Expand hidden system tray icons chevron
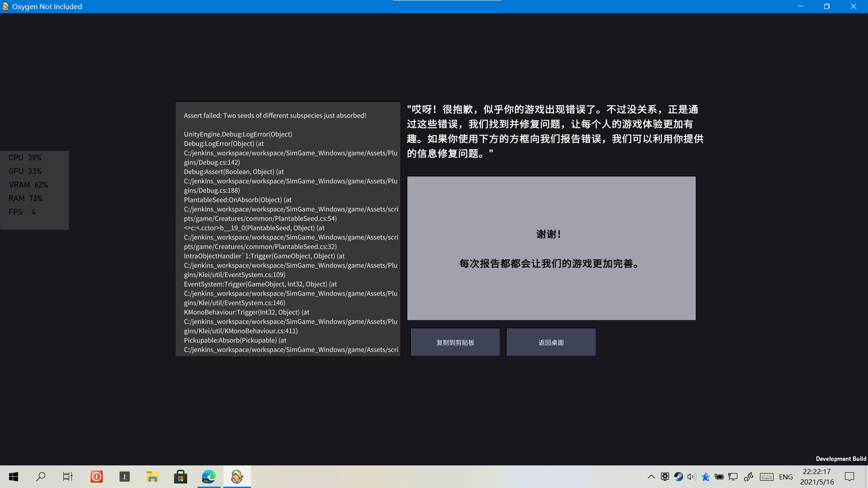Image resolution: width=868 pixels, height=488 pixels. [651, 477]
